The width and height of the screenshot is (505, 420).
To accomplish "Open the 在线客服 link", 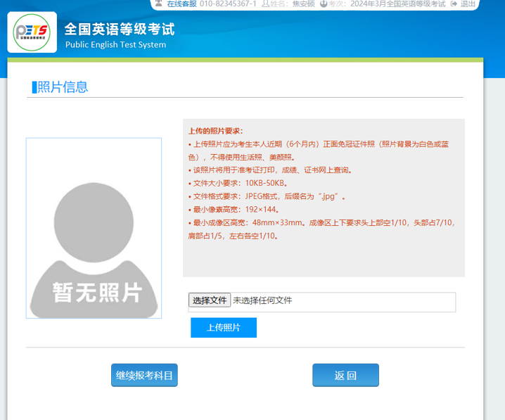I will click(x=181, y=4).
